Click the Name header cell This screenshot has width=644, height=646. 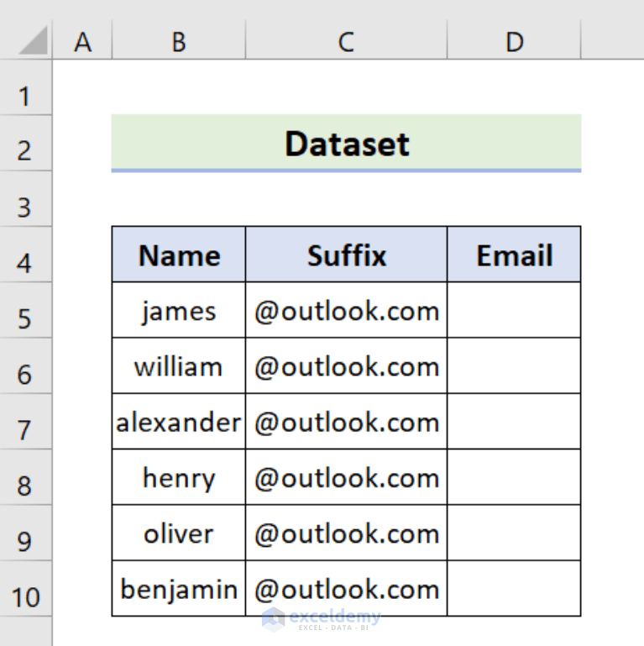tap(179, 255)
